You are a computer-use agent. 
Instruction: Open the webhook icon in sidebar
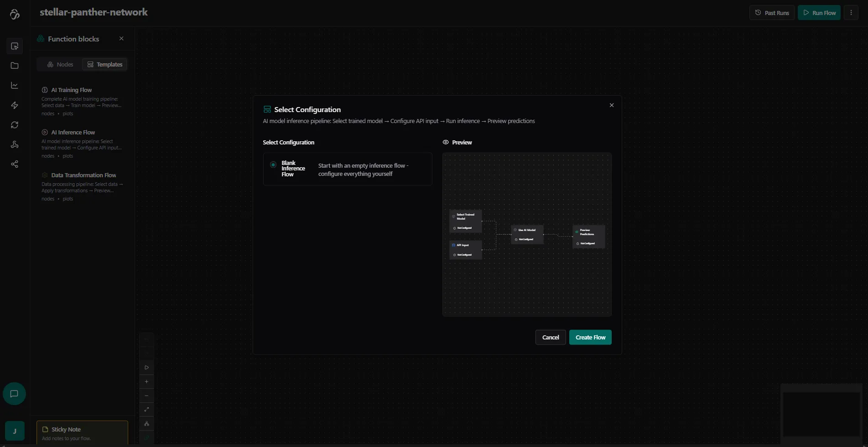pos(15,144)
